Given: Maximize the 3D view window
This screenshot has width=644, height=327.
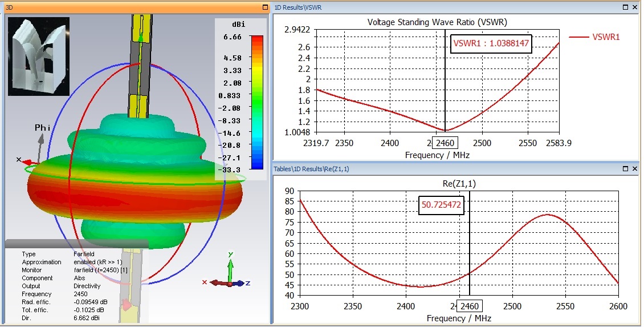Looking at the screenshot, I should point(265,7).
